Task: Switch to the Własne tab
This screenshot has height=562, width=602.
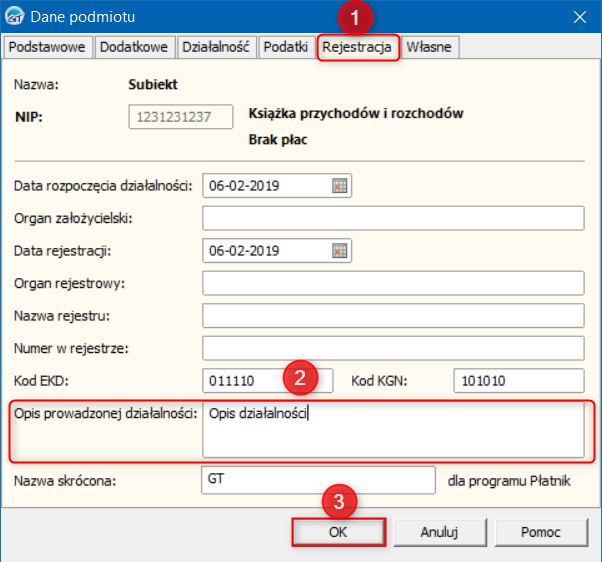Action: pos(429,47)
